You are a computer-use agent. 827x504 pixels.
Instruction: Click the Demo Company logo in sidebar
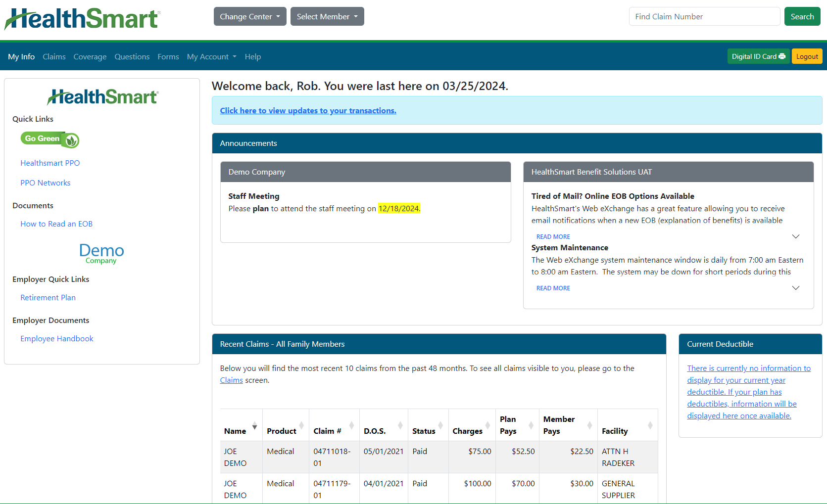(x=101, y=253)
